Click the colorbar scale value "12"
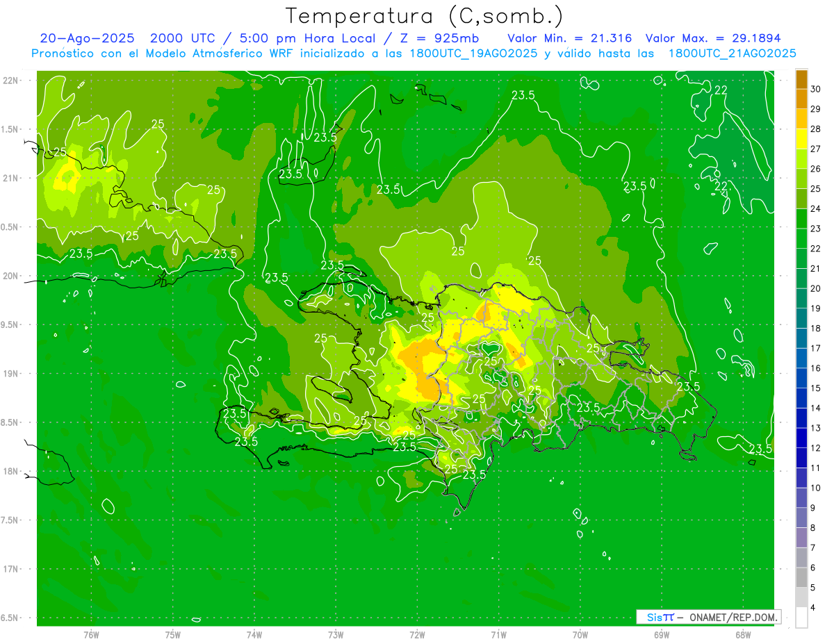 pyautogui.click(x=816, y=448)
